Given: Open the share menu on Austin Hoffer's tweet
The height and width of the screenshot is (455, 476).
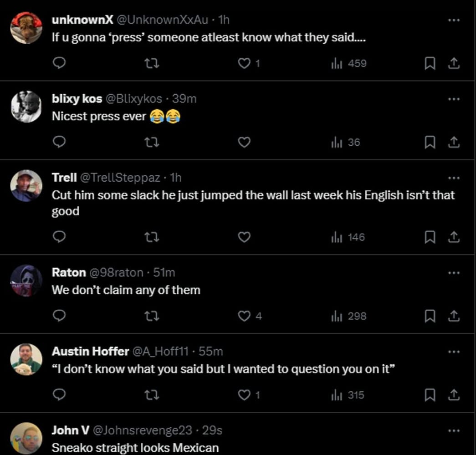Looking at the screenshot, I should pyautogui.click(x=454, y=395).
